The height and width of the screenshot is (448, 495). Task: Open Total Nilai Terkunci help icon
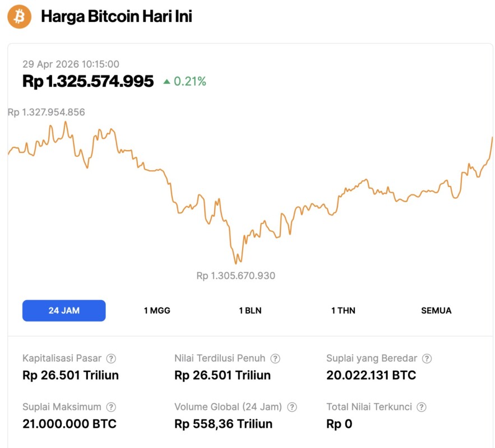(422, 407)
